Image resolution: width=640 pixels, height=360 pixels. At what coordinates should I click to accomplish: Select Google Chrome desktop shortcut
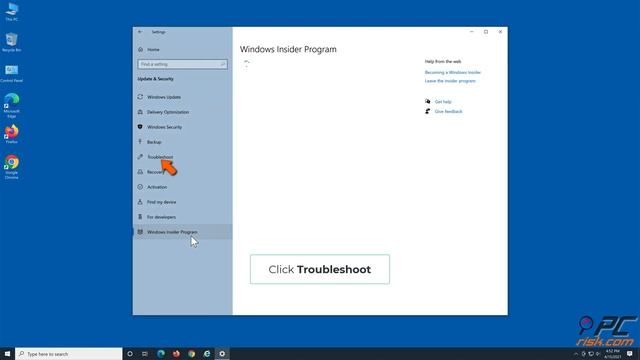tap(11, 167)
